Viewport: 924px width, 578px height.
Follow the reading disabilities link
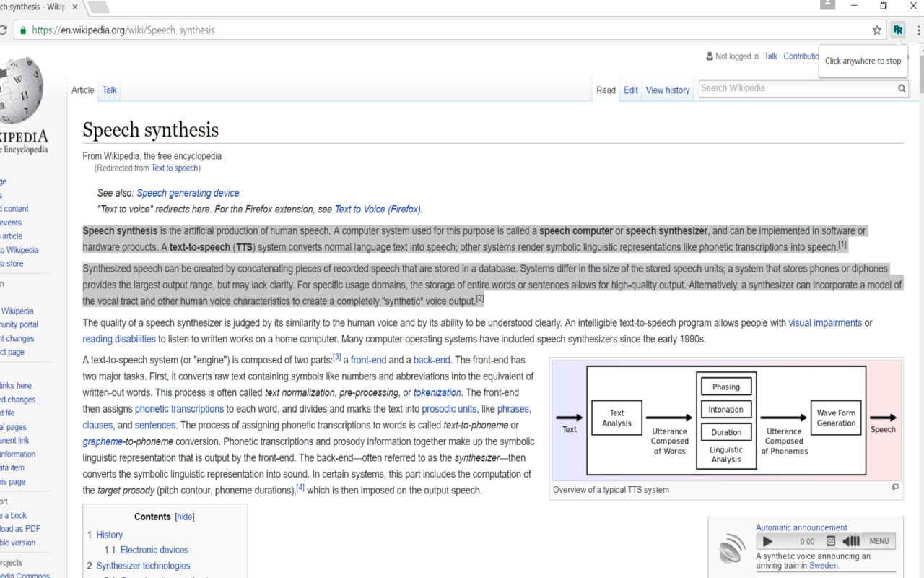tap(119, 339)
